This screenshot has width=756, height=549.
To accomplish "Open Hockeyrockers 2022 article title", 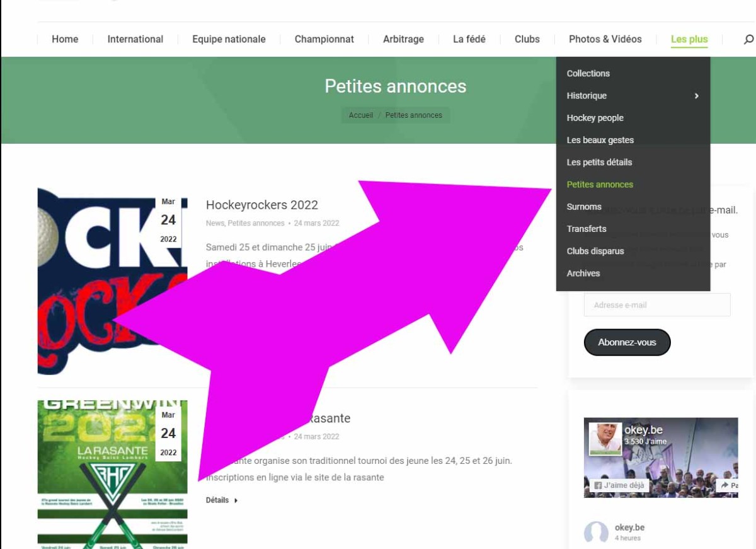I will pos(262,205).
